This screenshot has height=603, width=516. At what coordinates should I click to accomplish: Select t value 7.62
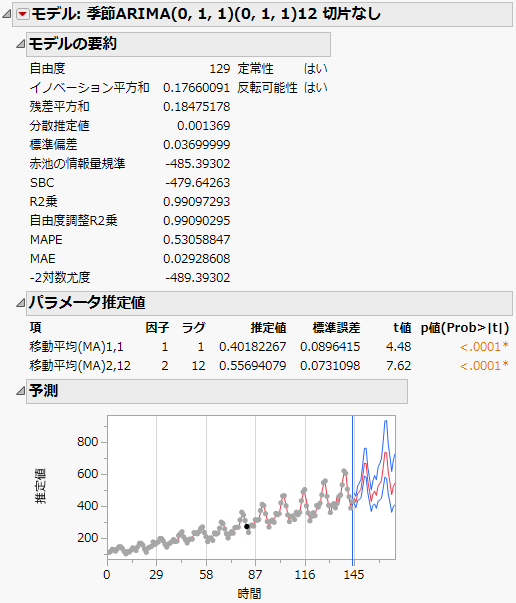[x=399, y=365]
